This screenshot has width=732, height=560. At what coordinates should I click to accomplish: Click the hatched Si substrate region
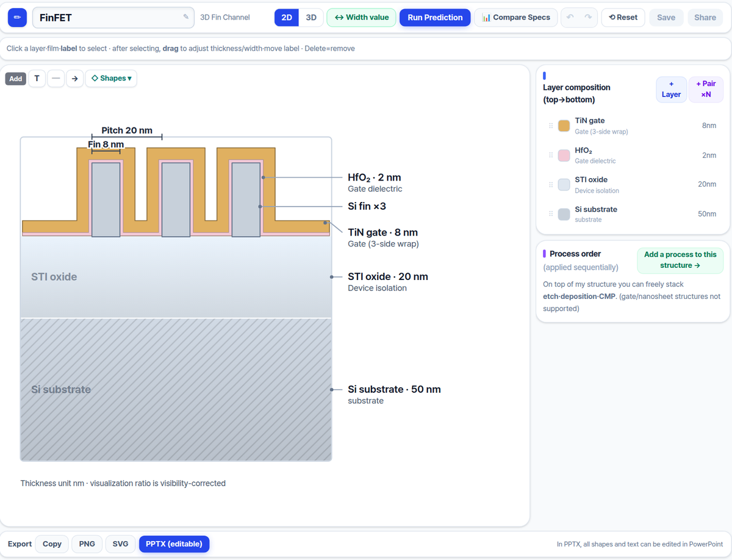pos(176,389)
